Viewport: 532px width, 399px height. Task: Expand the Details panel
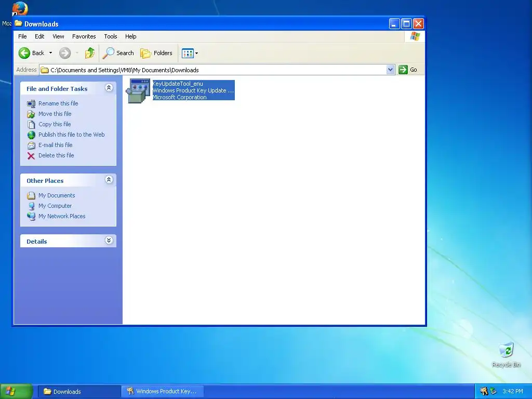coord(109,241)
